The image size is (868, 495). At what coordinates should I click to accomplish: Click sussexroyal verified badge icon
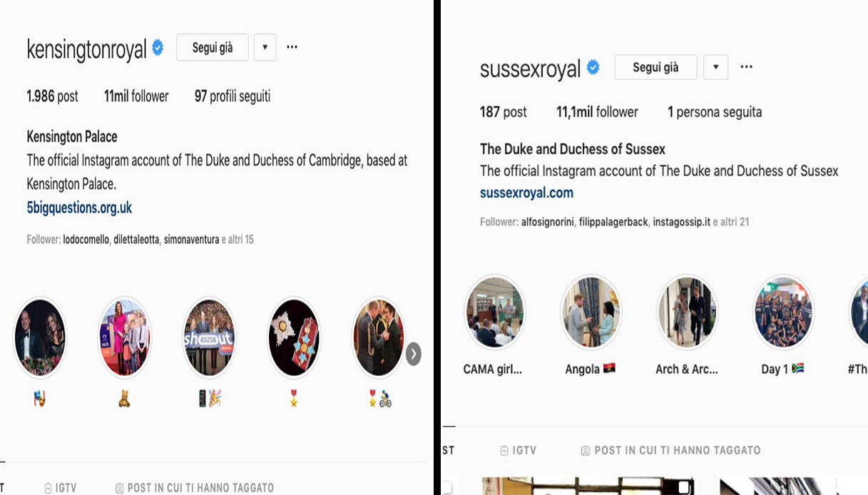[x=593, y=68]
